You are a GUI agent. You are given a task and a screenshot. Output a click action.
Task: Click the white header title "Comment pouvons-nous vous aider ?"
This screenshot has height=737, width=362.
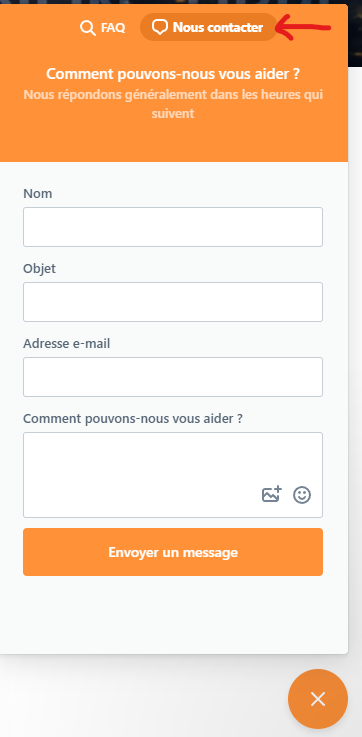coord(173,74)
